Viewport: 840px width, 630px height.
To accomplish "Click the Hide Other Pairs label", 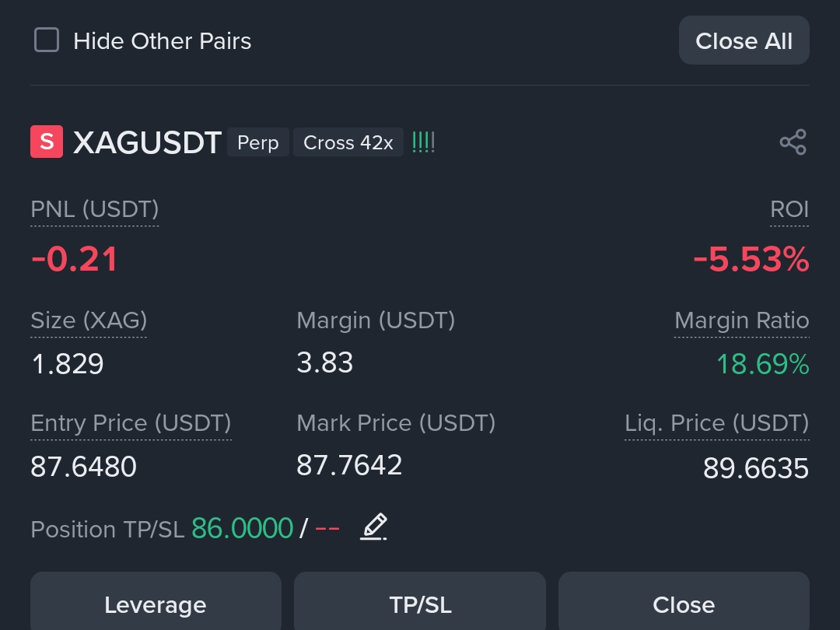I will click(163, 41).
